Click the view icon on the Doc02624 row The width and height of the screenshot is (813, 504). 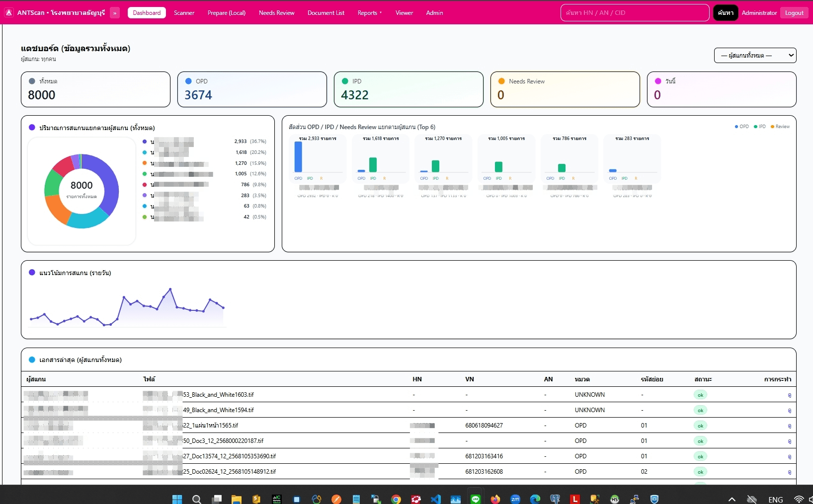(790, 472)
